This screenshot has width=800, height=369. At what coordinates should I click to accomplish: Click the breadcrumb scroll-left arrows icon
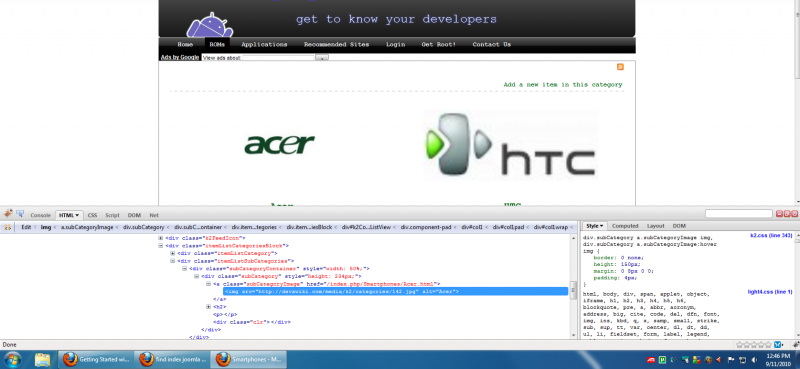click(8, 227)
